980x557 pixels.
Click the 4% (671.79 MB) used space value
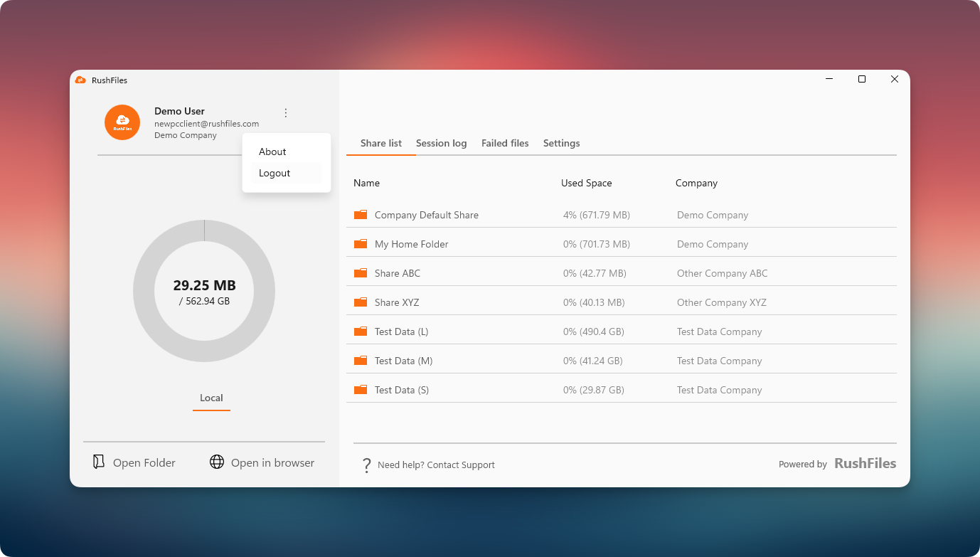coord(597,215)
